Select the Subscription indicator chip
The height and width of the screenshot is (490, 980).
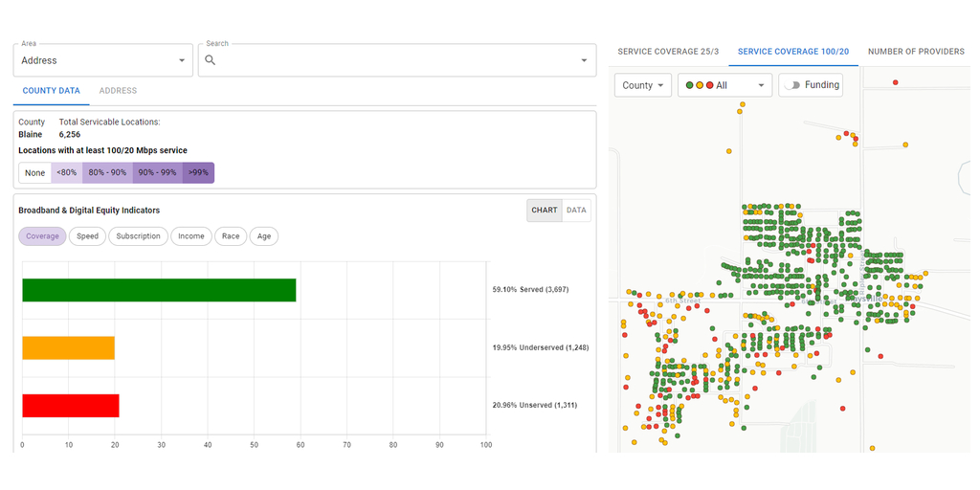click(x=139, y=236)
